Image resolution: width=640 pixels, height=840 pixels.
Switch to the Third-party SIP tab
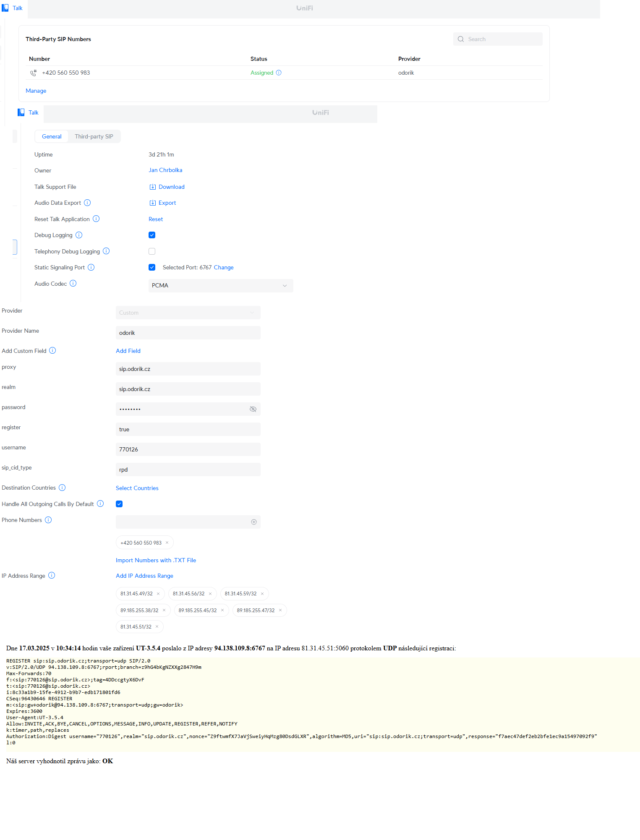[x=94, y=136]
